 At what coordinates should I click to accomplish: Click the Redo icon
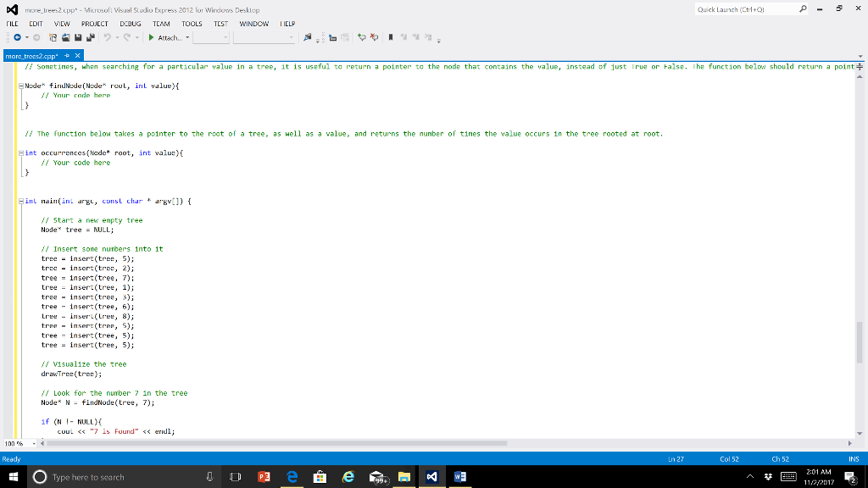coord(125,37)
